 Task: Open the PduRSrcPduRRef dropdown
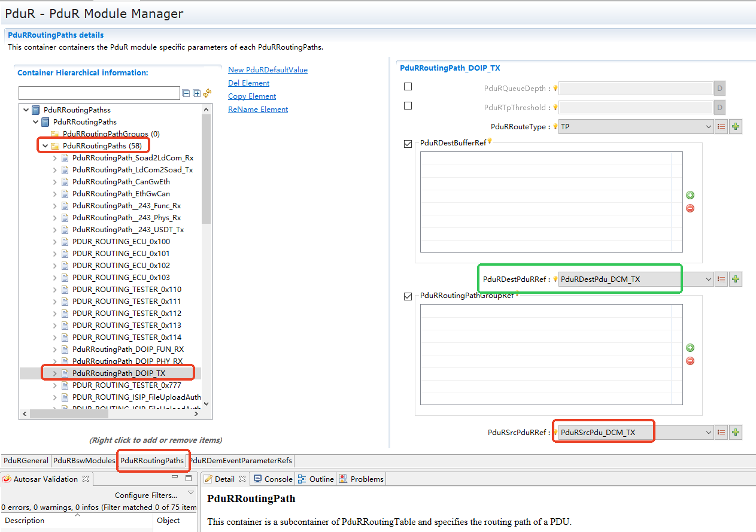coord(709,432)
